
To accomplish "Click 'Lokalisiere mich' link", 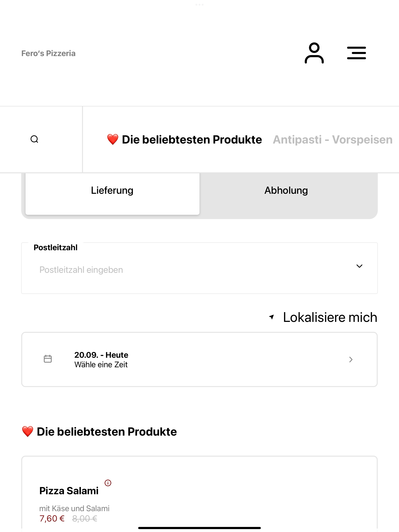I will [330, 317].
